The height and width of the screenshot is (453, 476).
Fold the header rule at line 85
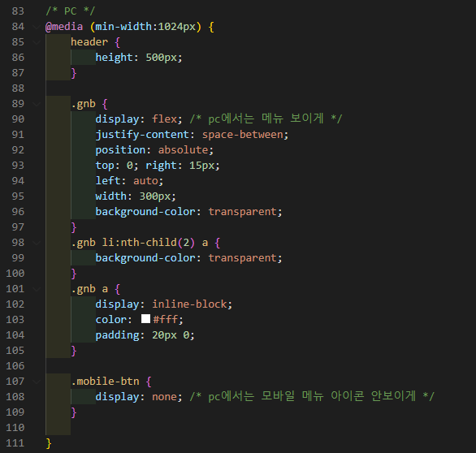click(x=37, y=42)
